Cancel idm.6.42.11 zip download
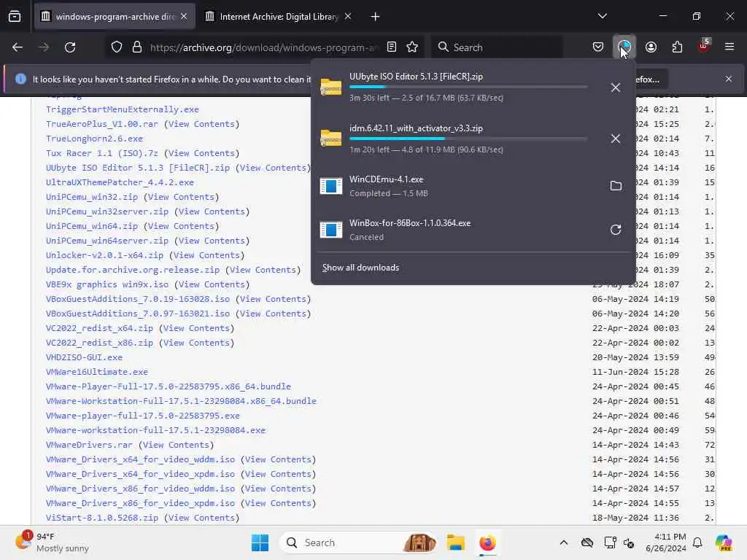Image resolution: width=747 pixels, height=560 pixels. coord(616,139)
